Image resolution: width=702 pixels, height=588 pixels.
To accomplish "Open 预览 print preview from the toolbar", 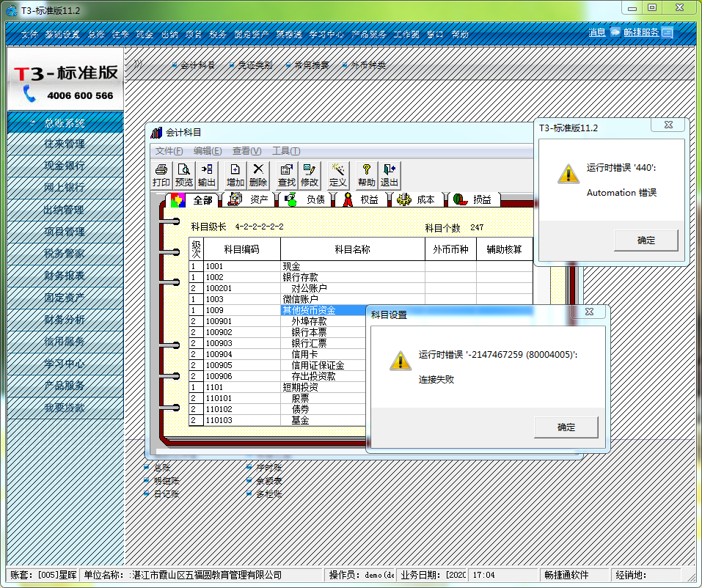I will click(x=183, y=175).
